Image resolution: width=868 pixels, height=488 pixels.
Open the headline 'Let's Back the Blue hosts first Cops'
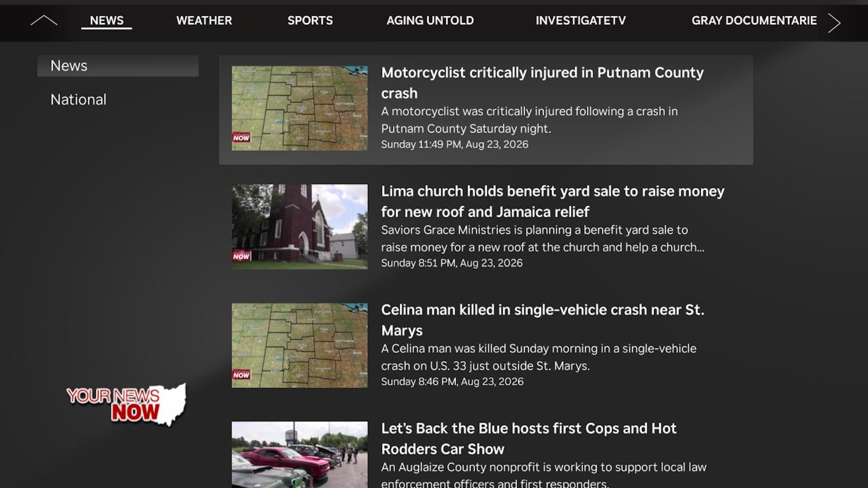tap(528, 438)
